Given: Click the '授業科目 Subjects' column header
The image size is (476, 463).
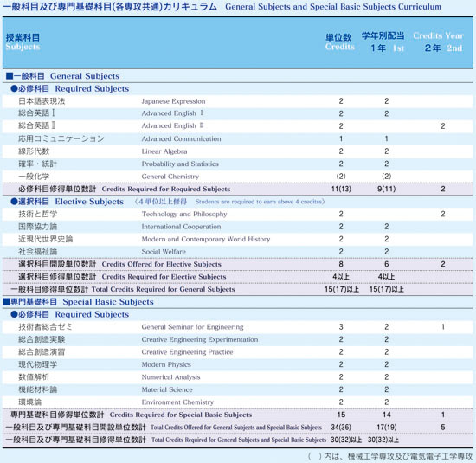Looking at the screenshot, I should (23, 42).
